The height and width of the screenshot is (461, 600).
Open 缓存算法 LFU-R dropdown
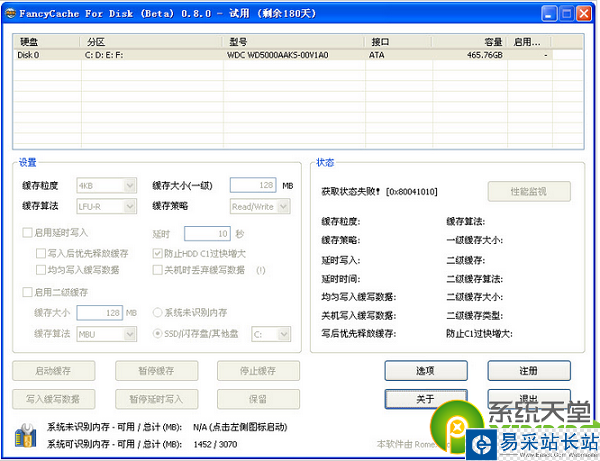tap(107, 207)
